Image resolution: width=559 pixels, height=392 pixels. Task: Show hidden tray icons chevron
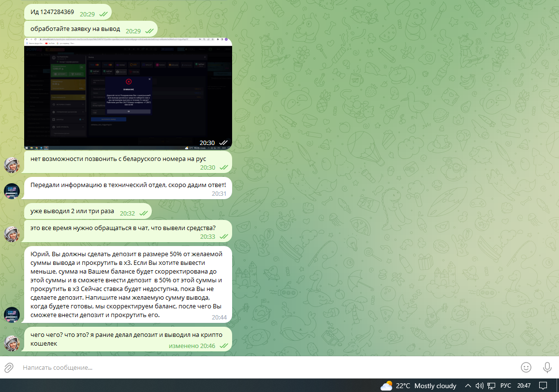tap(468, 386)
